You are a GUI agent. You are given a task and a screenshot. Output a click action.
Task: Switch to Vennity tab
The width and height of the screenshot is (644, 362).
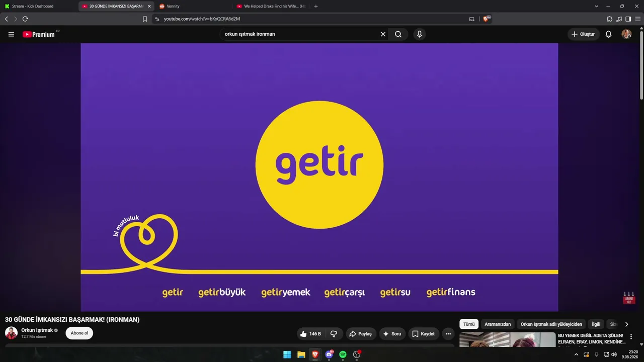tap(193, 6)
